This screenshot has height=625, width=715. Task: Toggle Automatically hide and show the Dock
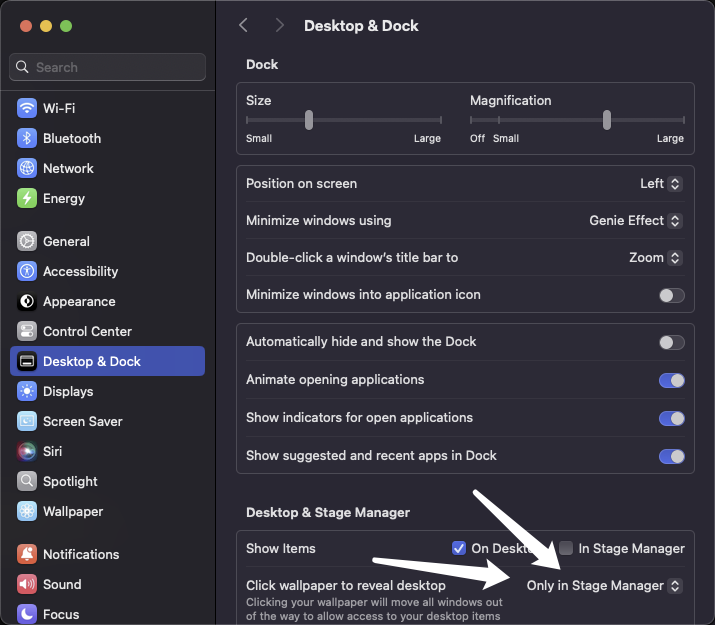click(672, 342)
